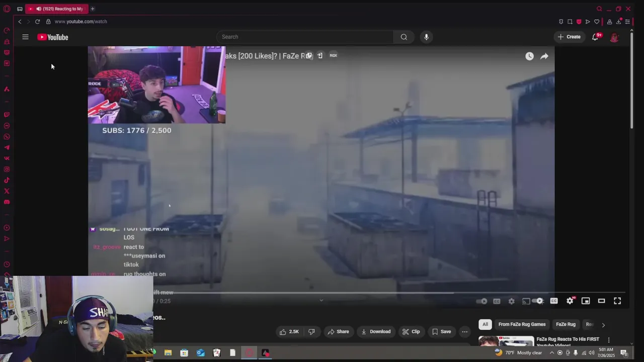Open the Opera easy setup sliders icon
Image resolution: width=644 pixels, height=362 pixels.
coord(627,22)
